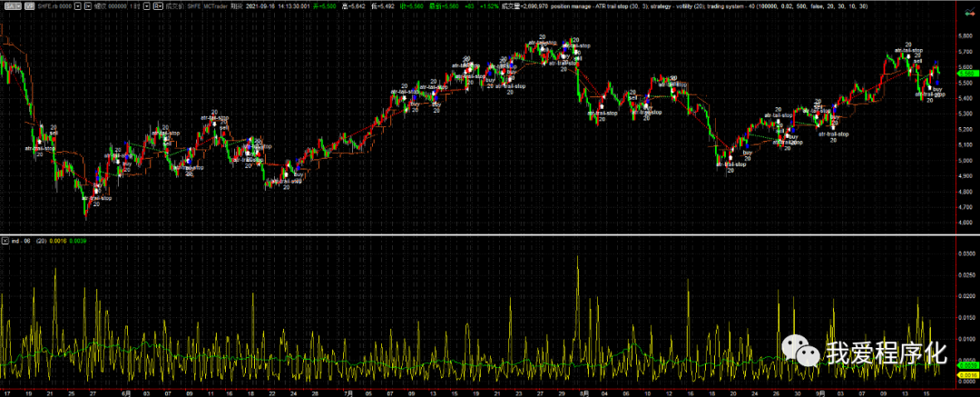Click the VP button next to SA
Screen dimensions: 980x397
click(x=29, y=5)
